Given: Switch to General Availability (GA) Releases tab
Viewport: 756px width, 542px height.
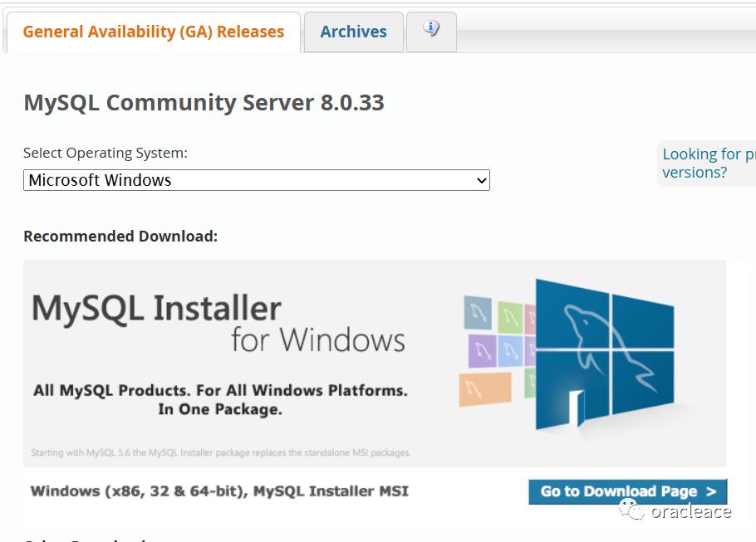Looking at the screenshot, I should tap(153, 32).
